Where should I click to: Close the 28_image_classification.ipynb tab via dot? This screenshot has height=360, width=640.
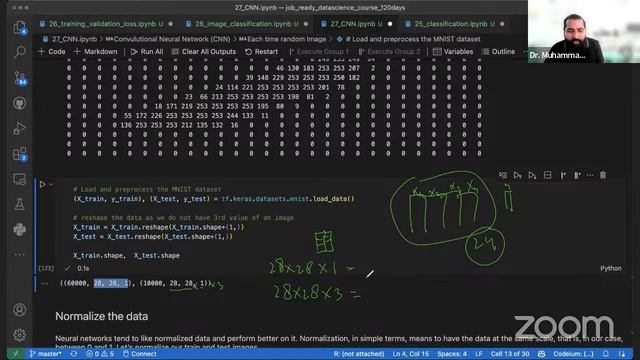click(306, 24)
